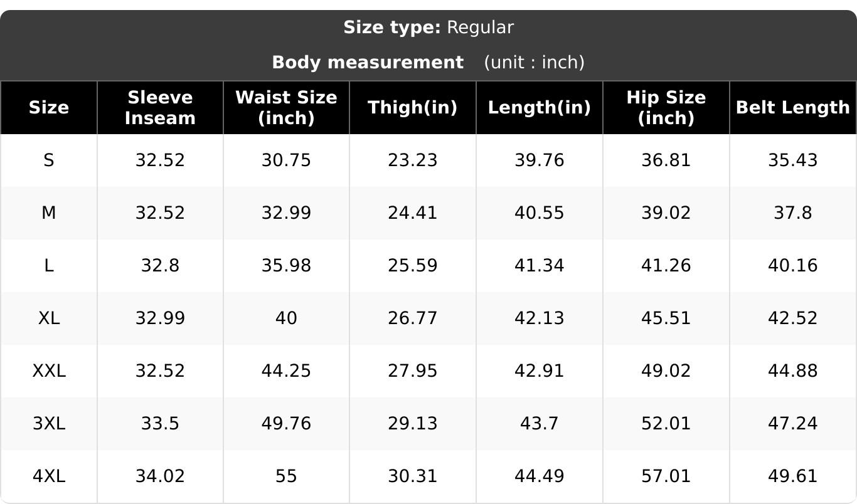The image size is (857, 504).
Task: Click the XXL size row label
Action: point(49,371)
